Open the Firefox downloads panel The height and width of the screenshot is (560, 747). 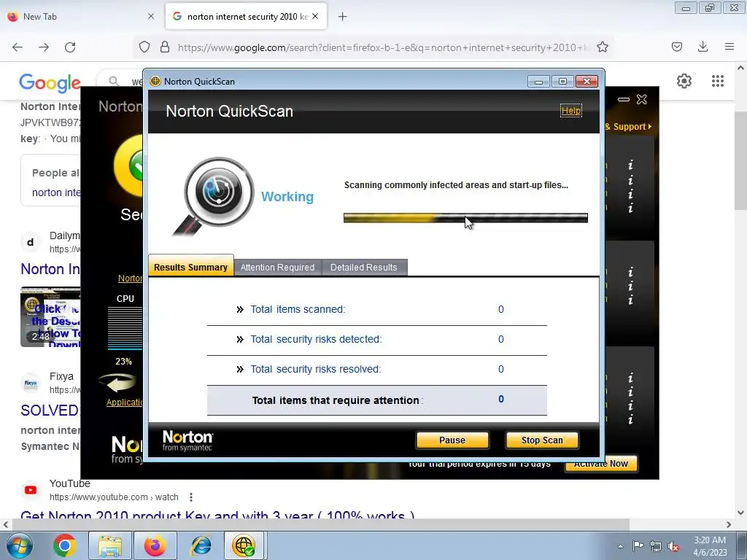click(x=703, y=47)
